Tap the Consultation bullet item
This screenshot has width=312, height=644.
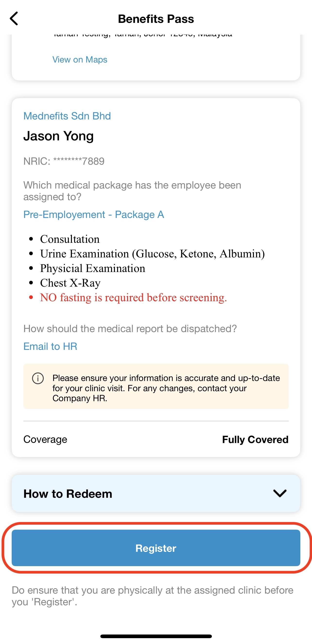coord(70,239)
